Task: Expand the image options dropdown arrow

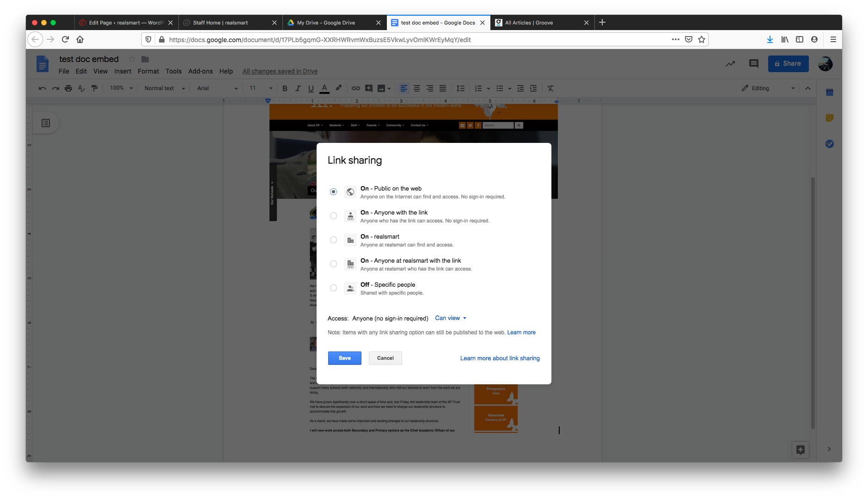Action: [389, 89]
